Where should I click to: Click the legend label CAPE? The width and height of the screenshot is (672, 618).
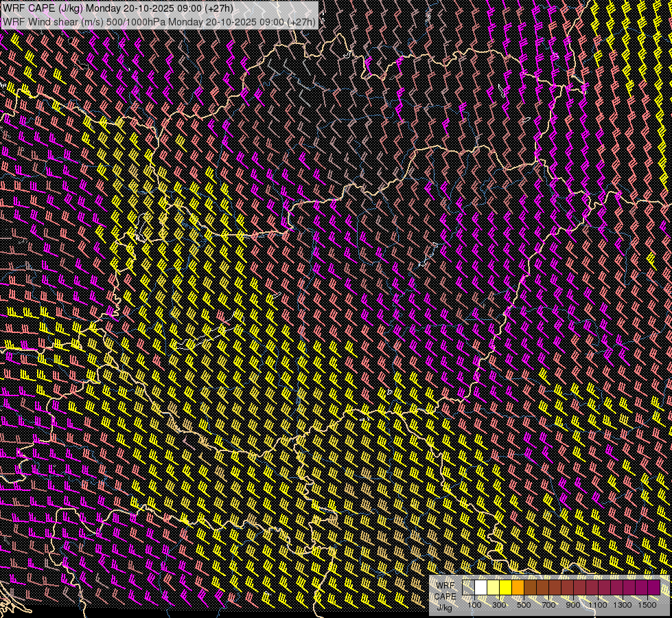[x=445, y=597]
